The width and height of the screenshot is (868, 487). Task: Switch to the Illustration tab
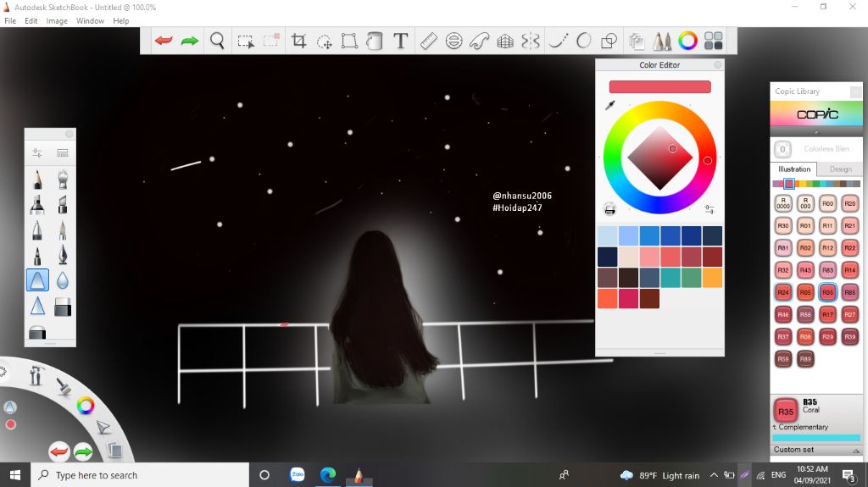tap(793, 169)
